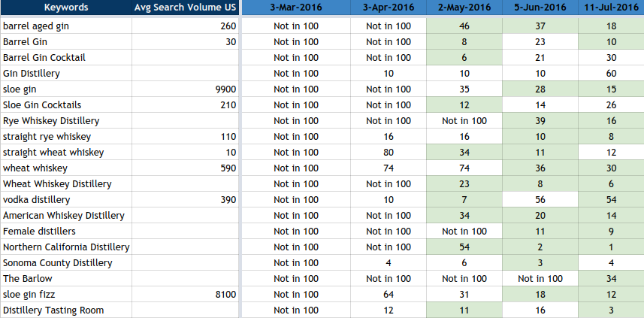Click the Avg Search Volume US header
Screen dimensions: 644x318
click(185, 8)
